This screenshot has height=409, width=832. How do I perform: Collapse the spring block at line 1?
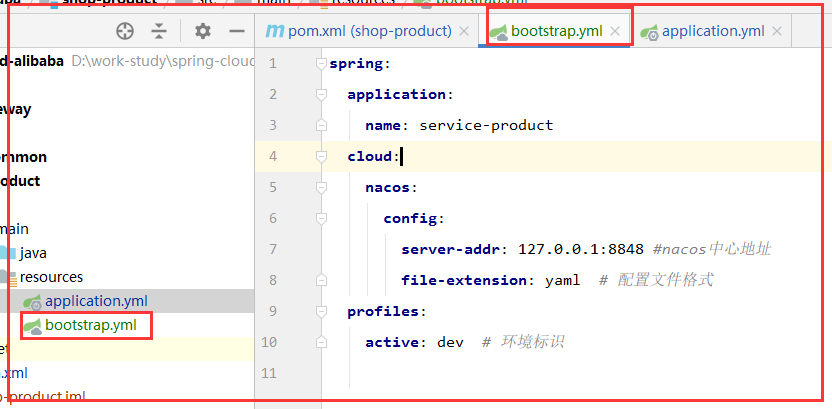click(320, 64)
